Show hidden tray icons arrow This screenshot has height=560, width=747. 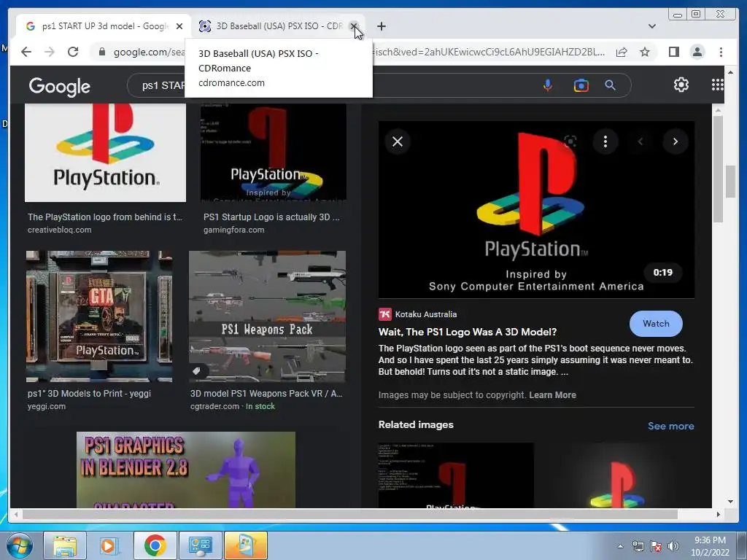620,546
